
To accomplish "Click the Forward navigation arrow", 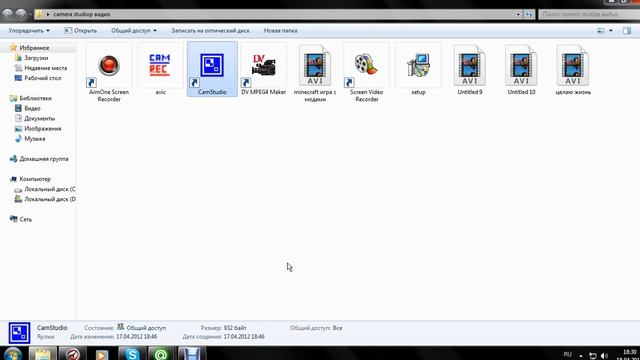I will pyautogui.click(x=21, y=14).
